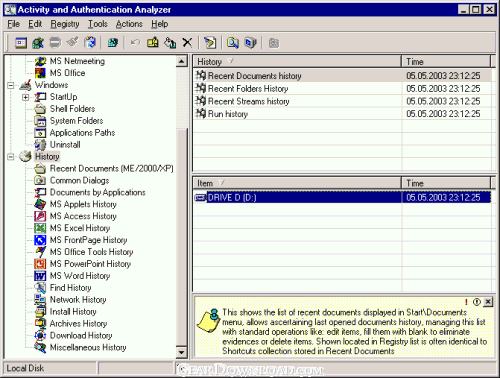This screenshot has height=378, width=500.
Task: Click the MS Excel History icon
Action: (x=40, y=228)
